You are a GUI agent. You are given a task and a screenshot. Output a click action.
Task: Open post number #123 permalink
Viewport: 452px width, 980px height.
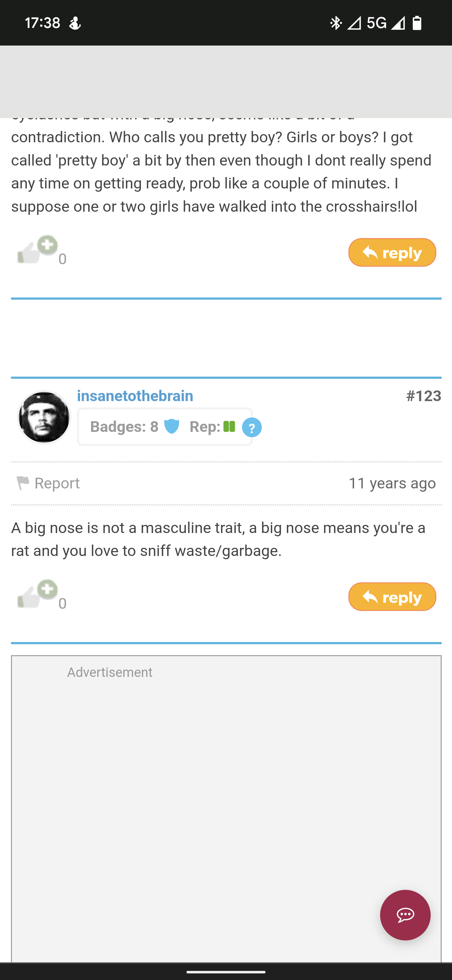[423, 396]
